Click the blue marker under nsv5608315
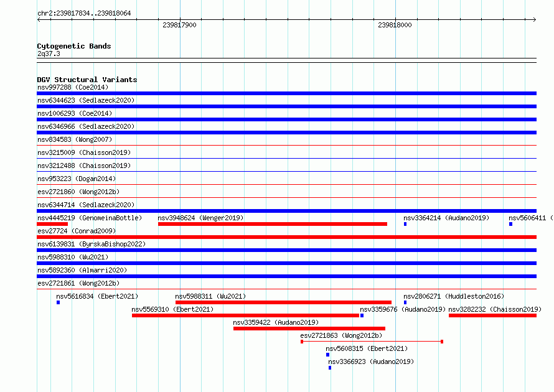The image size is (554, 392). click(x=327, y=355)
